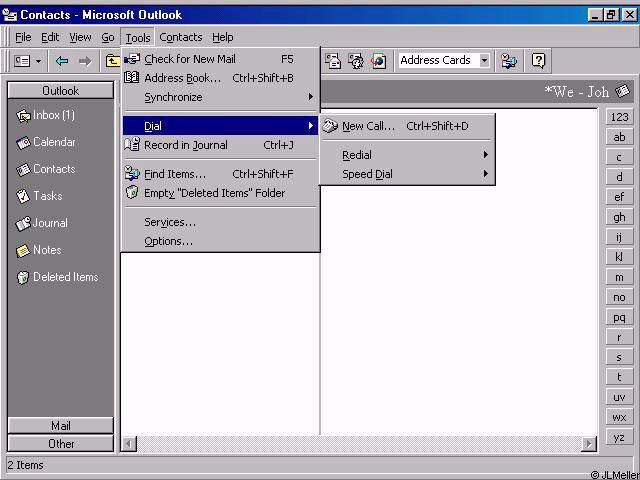640x480 pixels.
Task: Expand the Speed Dial submenu
Action: tap(407, 174)
